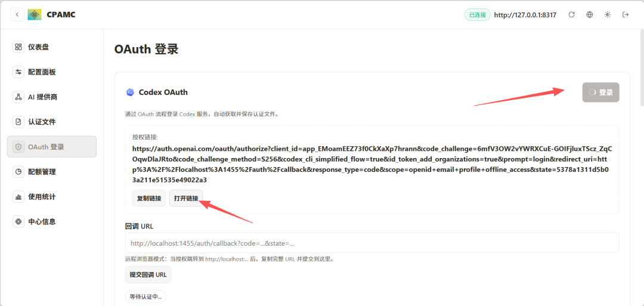Open 配置面板 menu item
The height and width of the screenshot is (306, 644).
click(52, 72)
